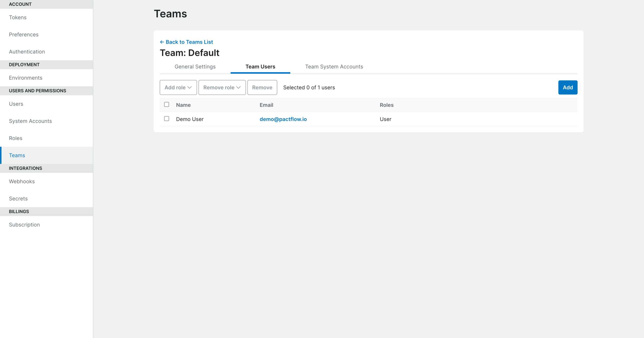
Task: Click Back to Teams List link
Action: coord(187,42)
